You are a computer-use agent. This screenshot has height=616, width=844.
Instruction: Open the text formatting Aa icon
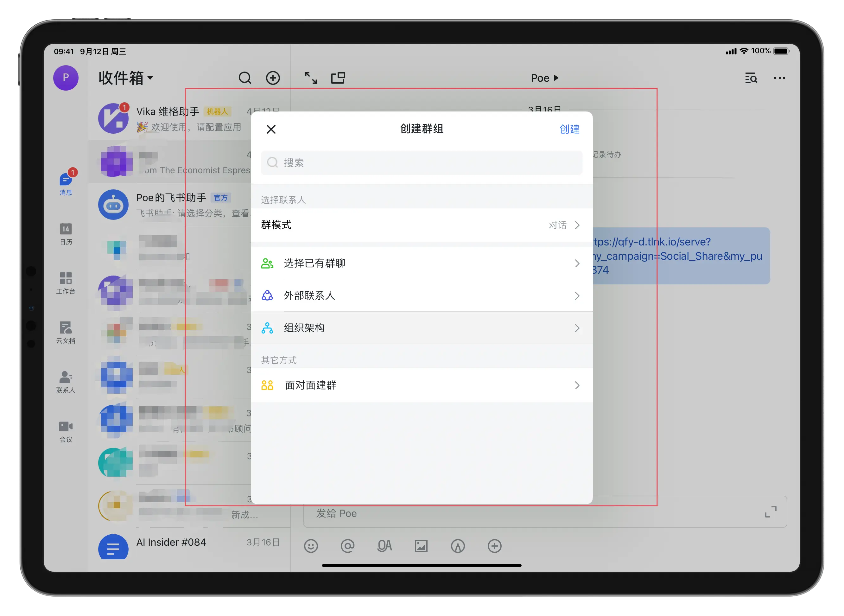tap(384, 546)
